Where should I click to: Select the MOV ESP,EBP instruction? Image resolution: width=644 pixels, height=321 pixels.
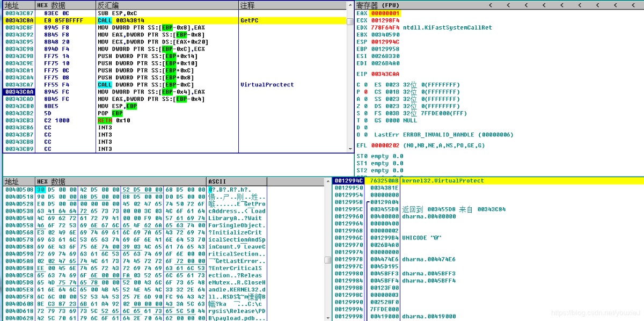[x=117, y=106]
